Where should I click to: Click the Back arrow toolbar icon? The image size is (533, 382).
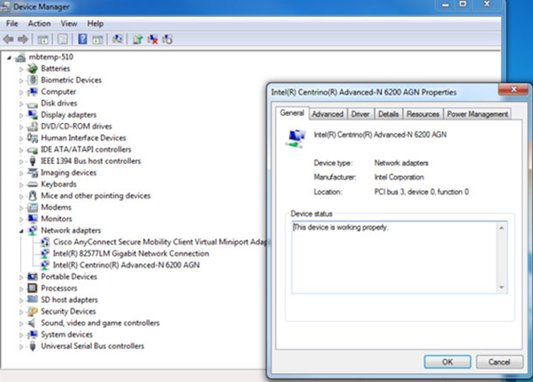[8, 39]
